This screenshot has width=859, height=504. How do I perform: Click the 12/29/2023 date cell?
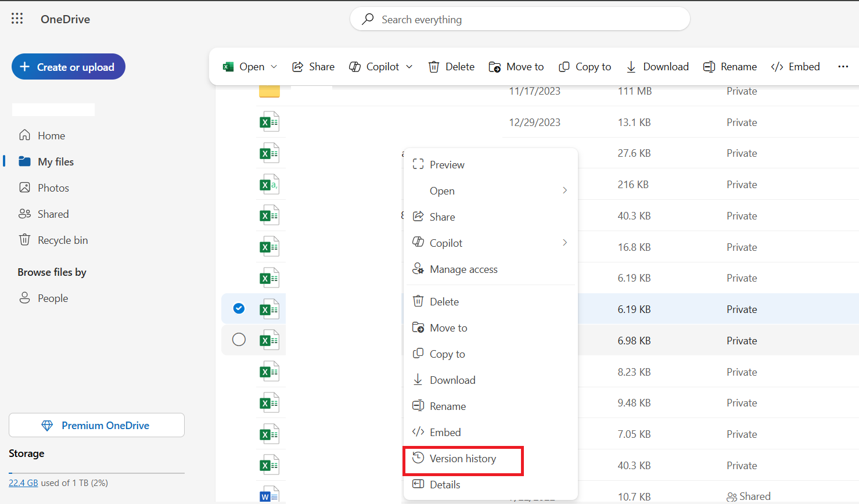pyautogui.click(x=535, y=122)
